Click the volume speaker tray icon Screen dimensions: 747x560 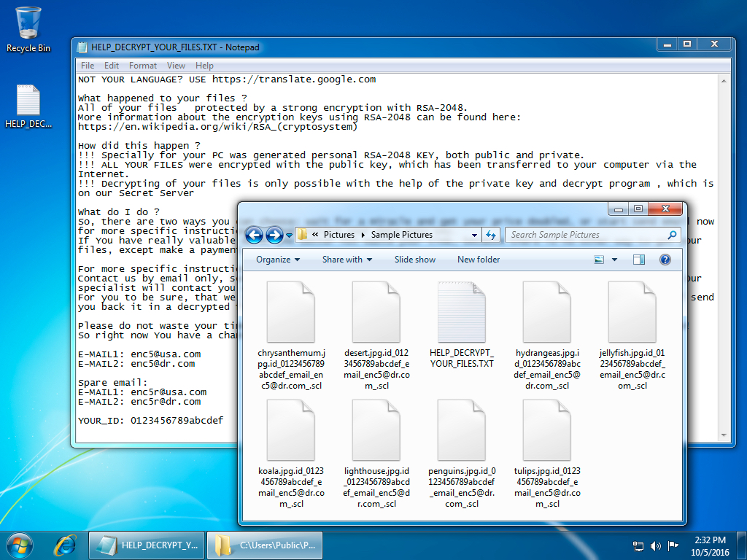click(x=656, y=546)
